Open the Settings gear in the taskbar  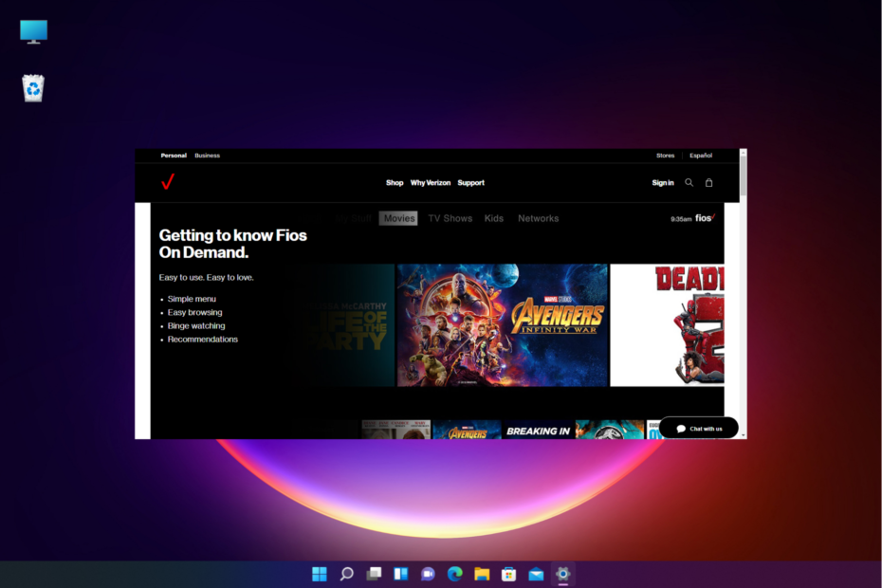[x=562, y=574]
